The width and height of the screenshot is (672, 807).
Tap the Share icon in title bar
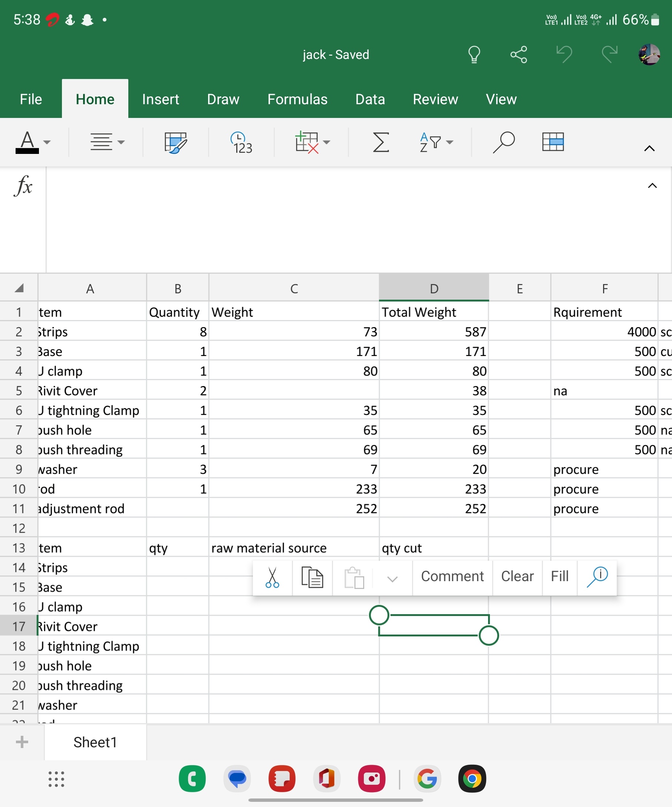(519, 54)
